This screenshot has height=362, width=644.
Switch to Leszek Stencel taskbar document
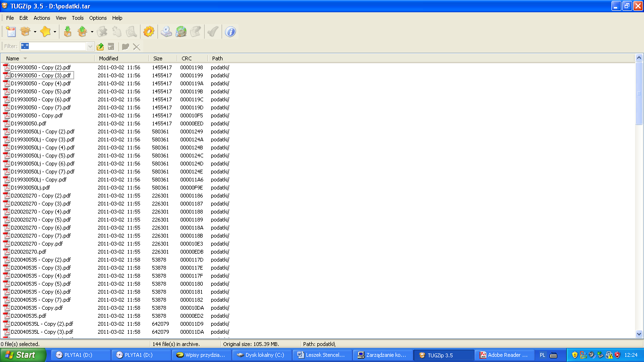point(322,355)
